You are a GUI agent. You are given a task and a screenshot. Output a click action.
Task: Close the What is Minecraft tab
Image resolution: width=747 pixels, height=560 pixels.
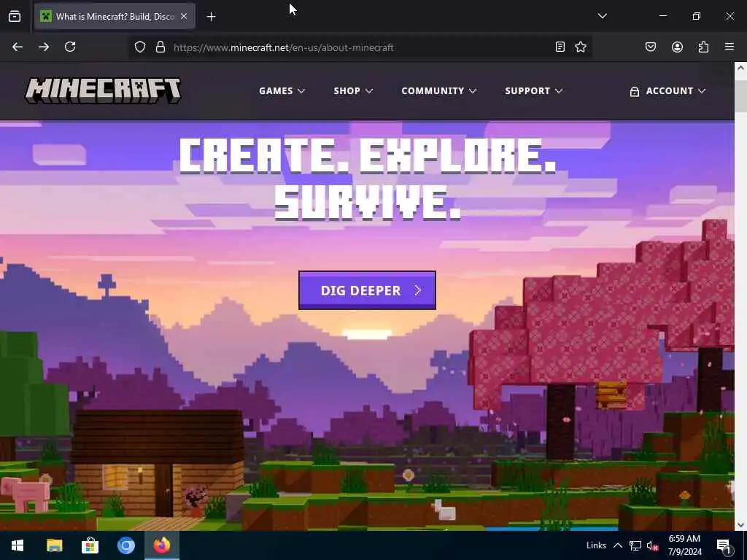click(184, 16)
